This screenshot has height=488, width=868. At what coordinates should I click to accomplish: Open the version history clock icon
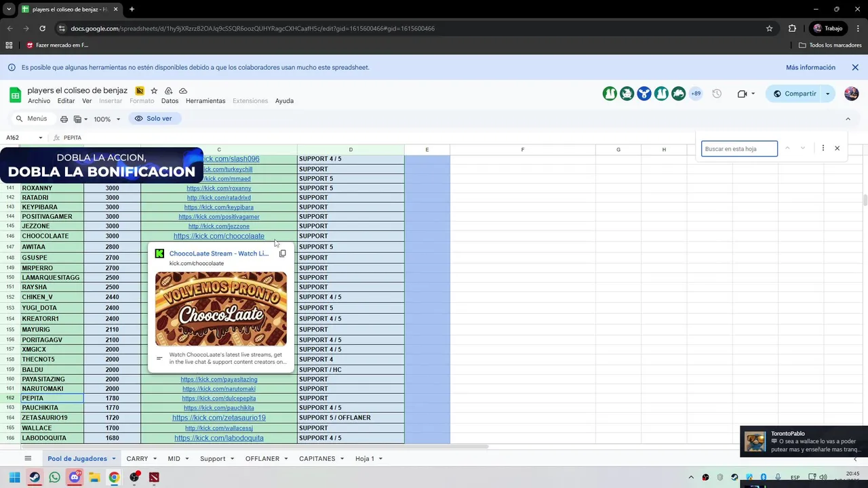(717, 94)
